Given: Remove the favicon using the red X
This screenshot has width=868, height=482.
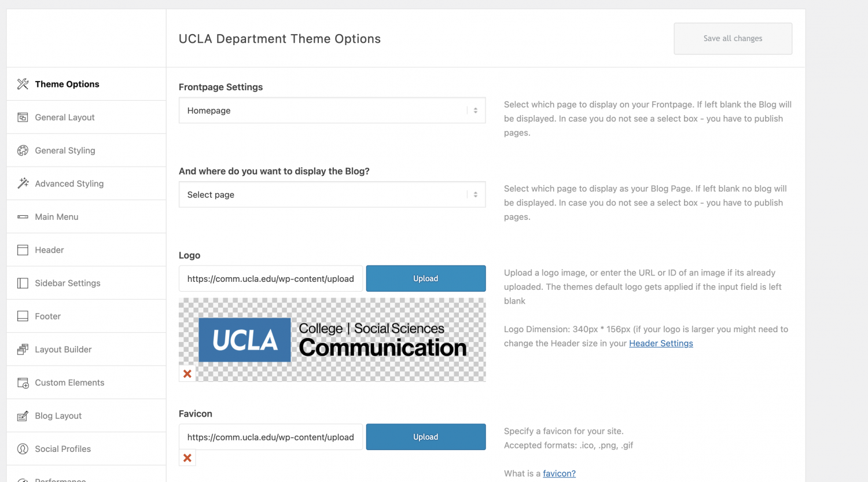Looking at the screenshot, I should (187, 458).
